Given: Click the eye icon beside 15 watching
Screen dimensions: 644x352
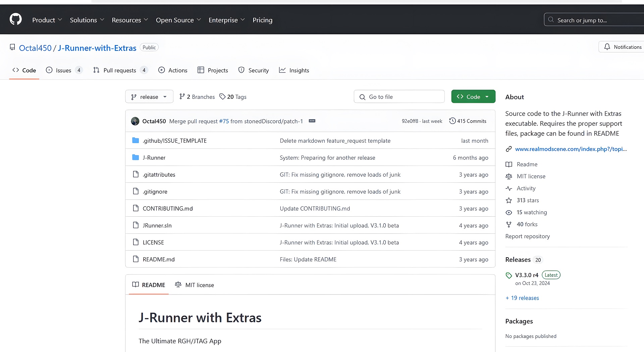Looking at the screenshot, I should tap(509, 213).
